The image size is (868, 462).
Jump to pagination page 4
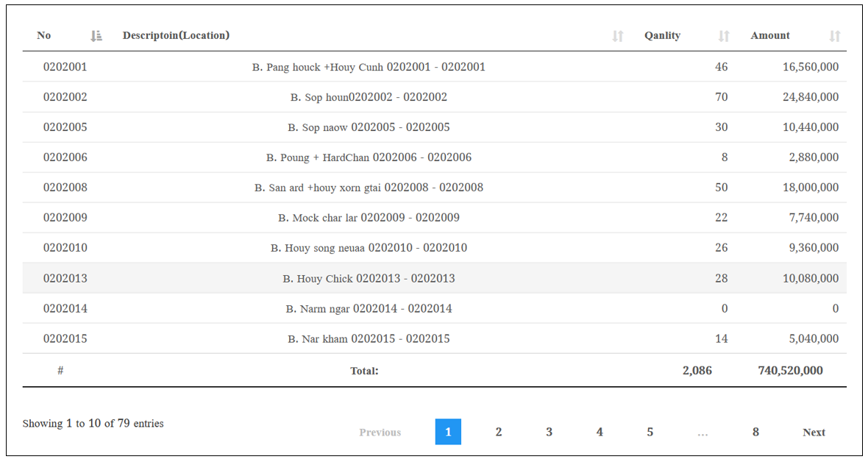click(x=600, y=432)
